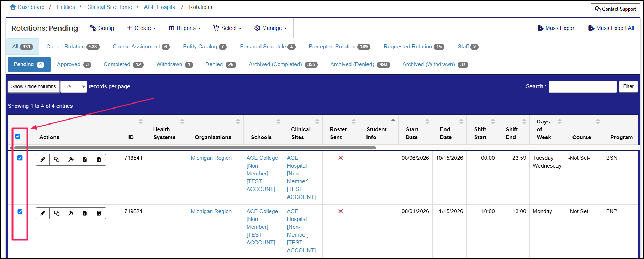This screenshot has height=259, width=644.
Task: Sort by Roster Sent column arrows
Action: click(x=354, y=121)
